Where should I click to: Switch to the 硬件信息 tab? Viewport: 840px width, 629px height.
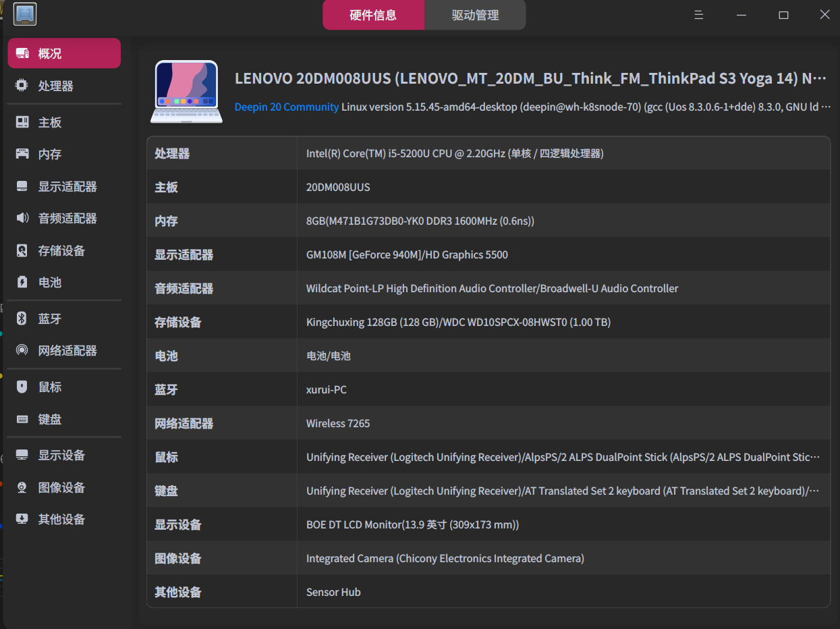click(374, 15)
